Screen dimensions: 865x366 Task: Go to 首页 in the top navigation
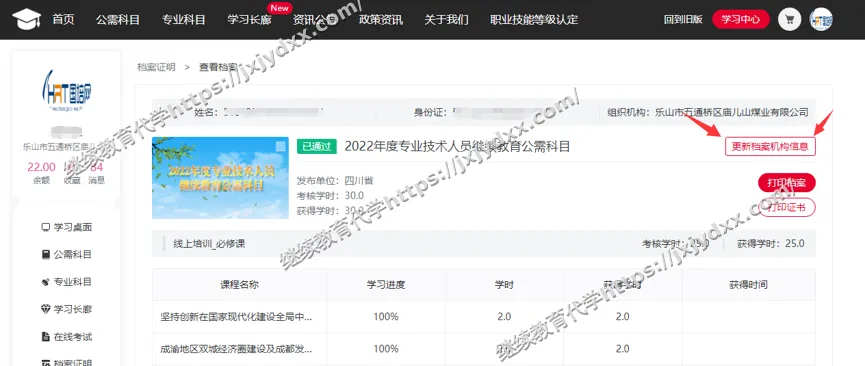(63, 19)
